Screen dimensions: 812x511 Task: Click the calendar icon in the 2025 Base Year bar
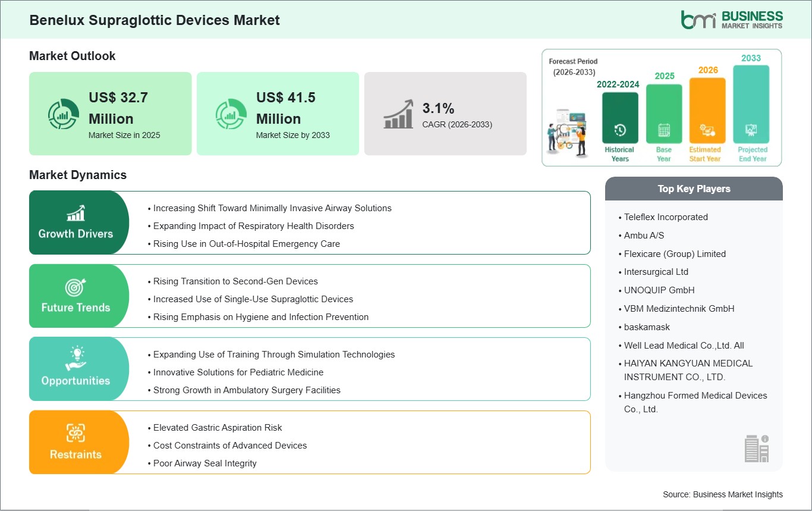click(x=664, y=130)
